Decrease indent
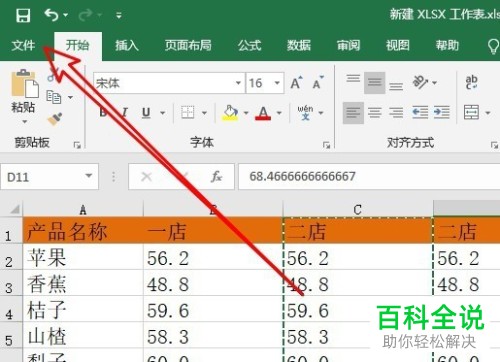 (x=420, y=112)
